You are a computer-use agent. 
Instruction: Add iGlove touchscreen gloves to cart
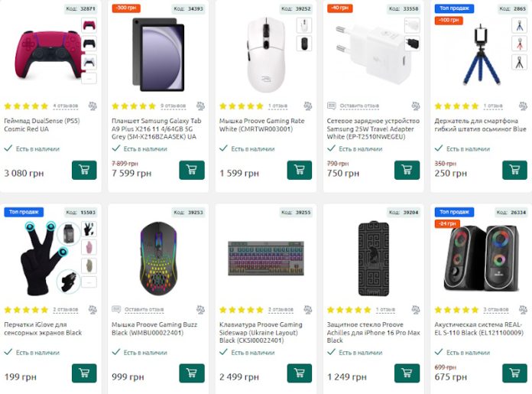[84, 373]
